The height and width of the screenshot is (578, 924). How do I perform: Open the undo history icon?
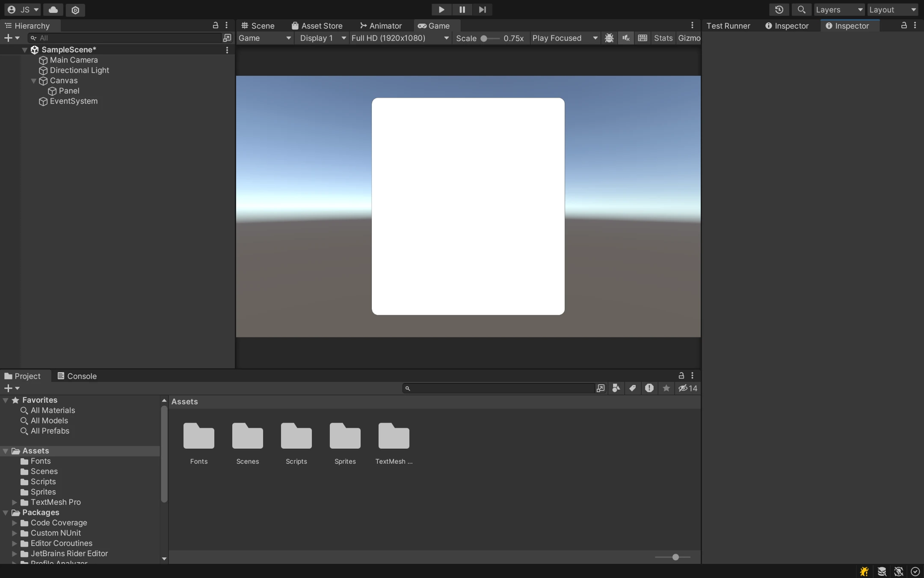pos(779,9)
